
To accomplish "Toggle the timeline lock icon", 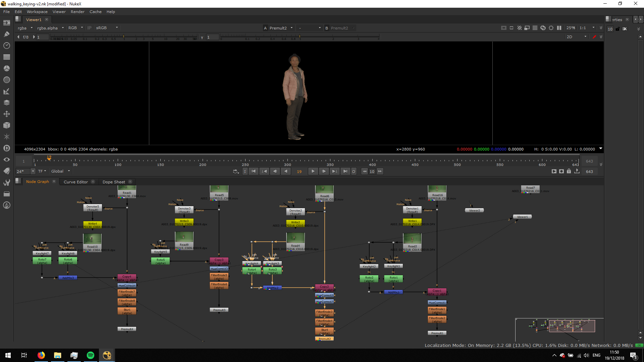I will pyautogui.click(x=569, y=171).
